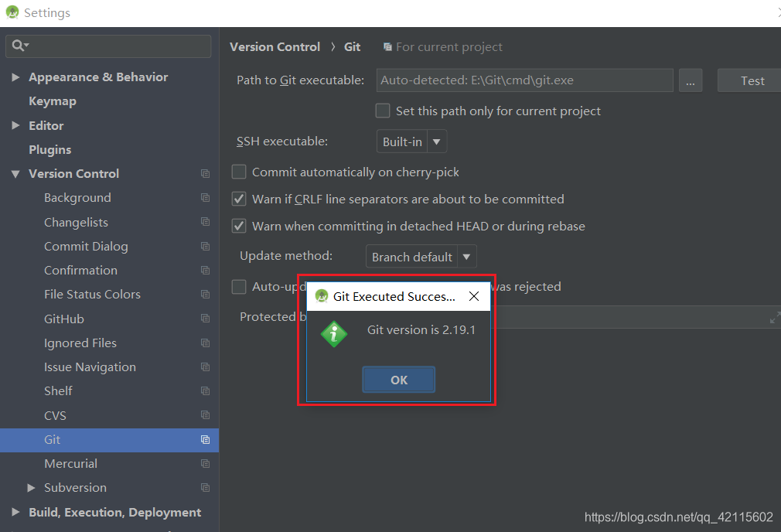
Task: Open the SSH executable Built-in dropdown
Action: click(x=411, y=142)
